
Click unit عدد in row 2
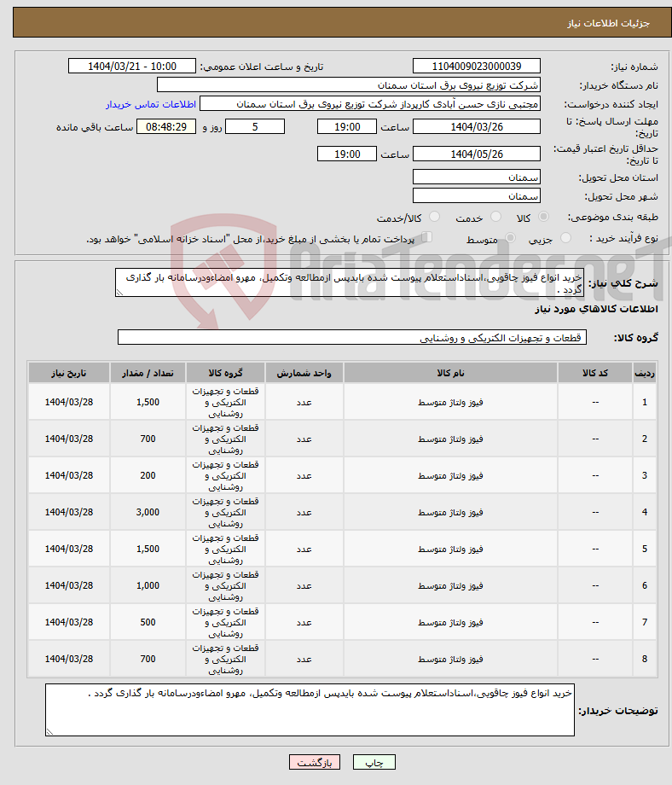[x=304, y=439]
